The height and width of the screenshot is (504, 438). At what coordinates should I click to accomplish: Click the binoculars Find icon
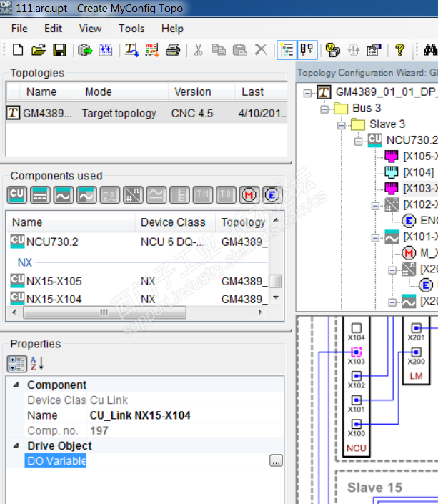click(x=430, y=50)
